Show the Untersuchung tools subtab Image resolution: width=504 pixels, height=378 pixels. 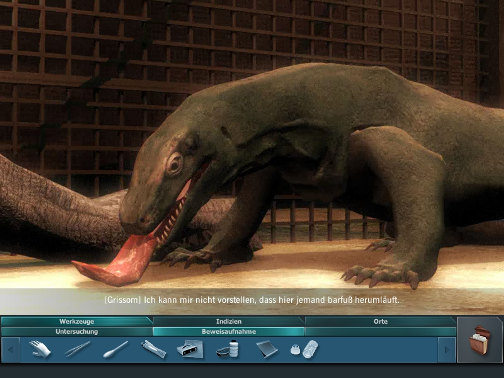click(x=77, y=332)
